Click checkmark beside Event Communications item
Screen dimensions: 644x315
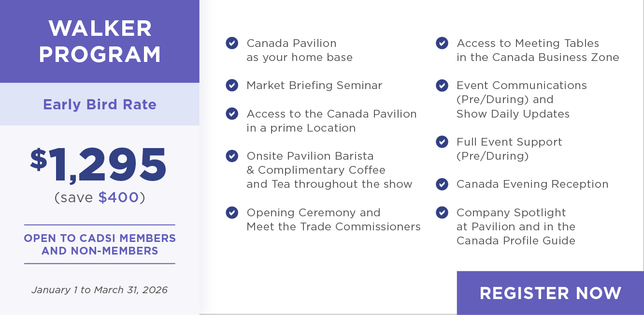click(x=442, y=85)
